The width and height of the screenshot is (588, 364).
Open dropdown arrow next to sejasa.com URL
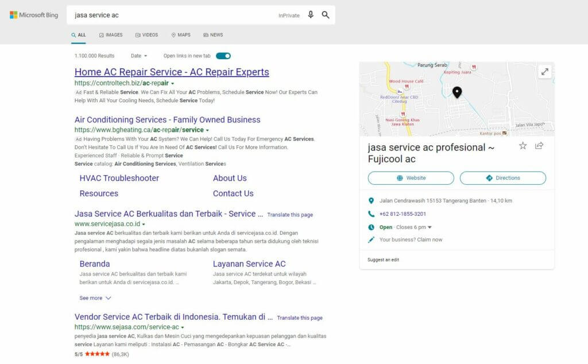coord(183,327)
